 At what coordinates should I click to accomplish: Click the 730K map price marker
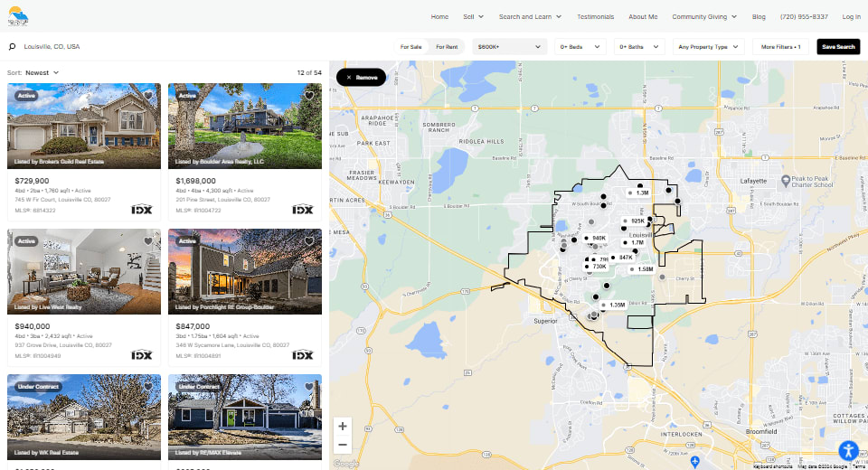(596, 267)
